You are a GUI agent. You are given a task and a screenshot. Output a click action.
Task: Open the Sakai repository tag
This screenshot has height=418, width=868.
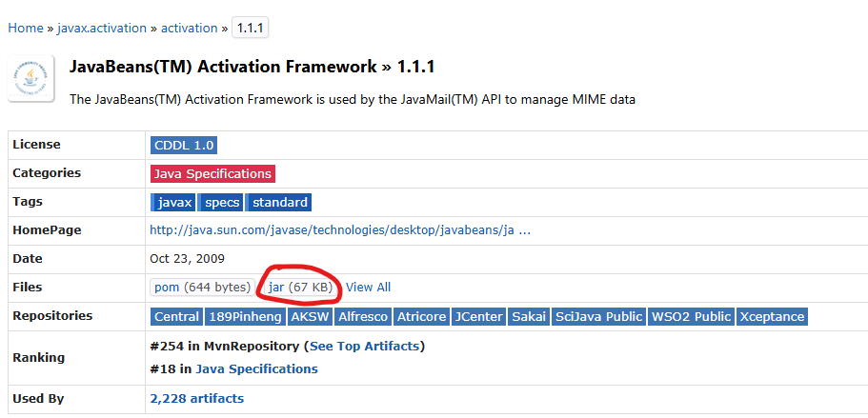tap(529, 317)
